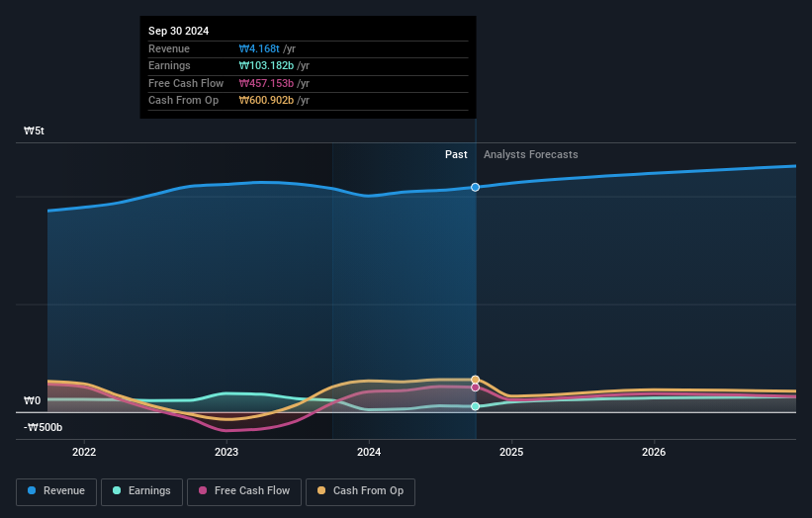Viewport: 812px width, 518px height.
Task: Click the 2024 x-axis label
Action: (x=369, y=452)
